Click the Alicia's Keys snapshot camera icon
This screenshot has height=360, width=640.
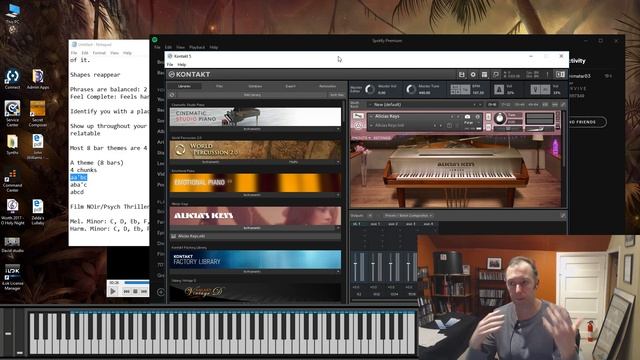[x=467, y=117]
